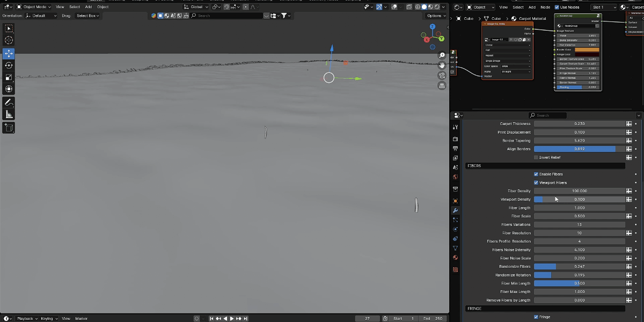Viewport: 644px width, 322px height.
Task: Select the Select Box tool in the toolbar
Action: 9,28
